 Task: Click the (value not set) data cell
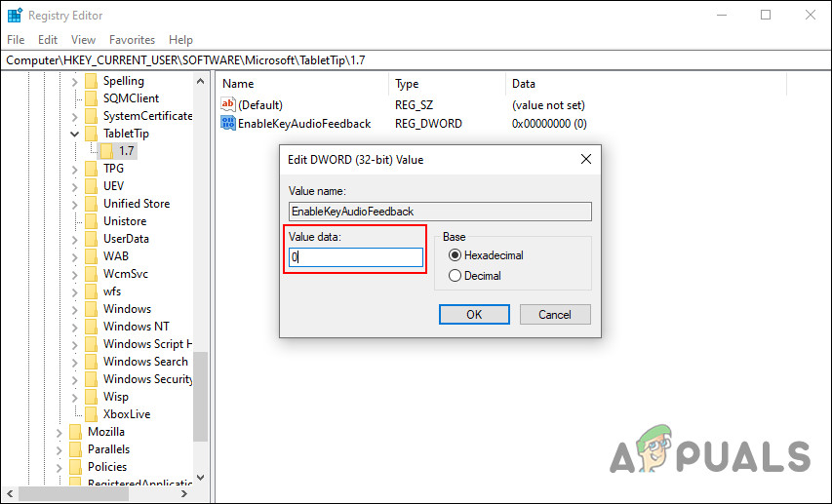548,105
